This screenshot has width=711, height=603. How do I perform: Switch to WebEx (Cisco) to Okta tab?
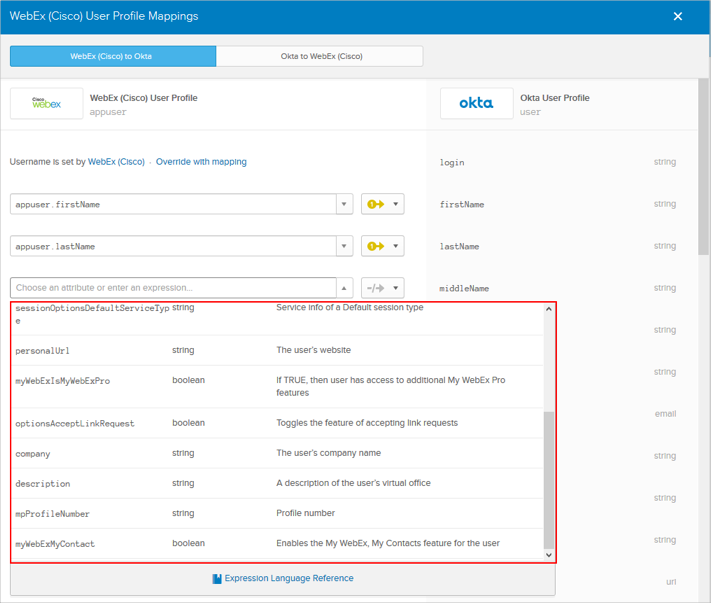click(x=112, y=57)
